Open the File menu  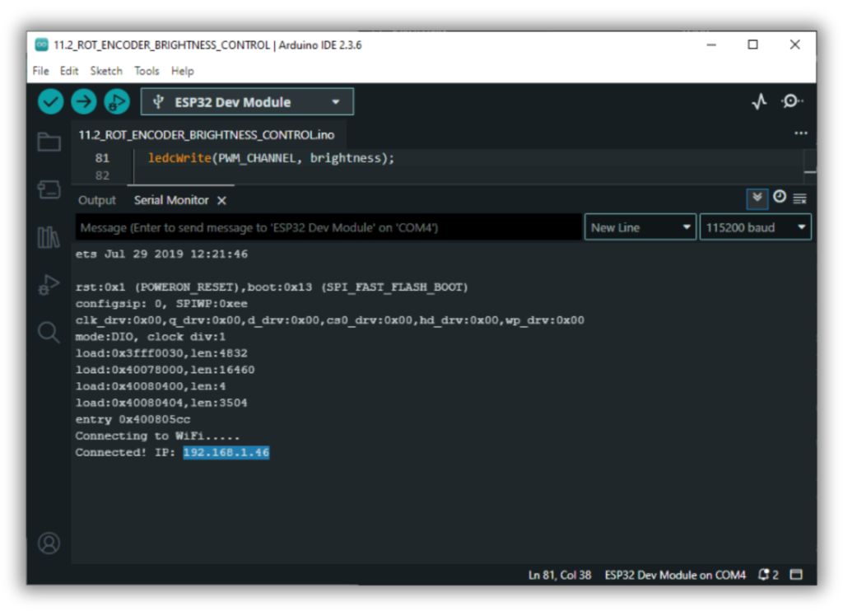[x=41, y=71]
